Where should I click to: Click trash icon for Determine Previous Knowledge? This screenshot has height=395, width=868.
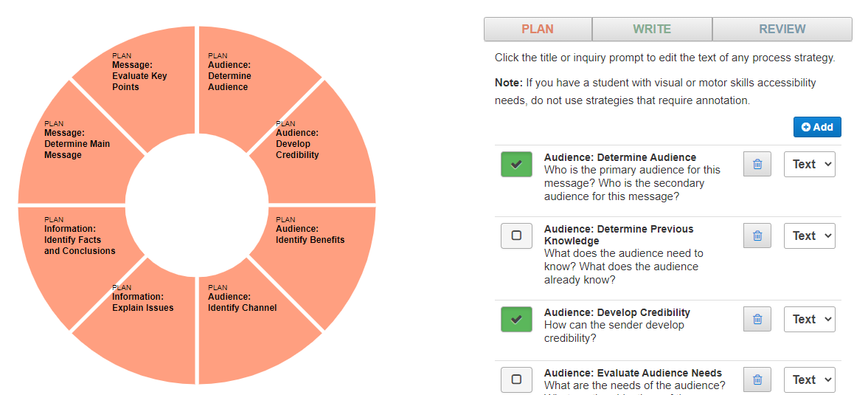click(757, 236)
